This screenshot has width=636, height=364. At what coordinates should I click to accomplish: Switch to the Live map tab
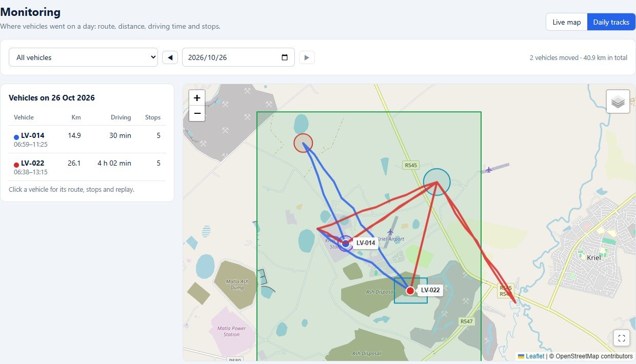[567, 22]
